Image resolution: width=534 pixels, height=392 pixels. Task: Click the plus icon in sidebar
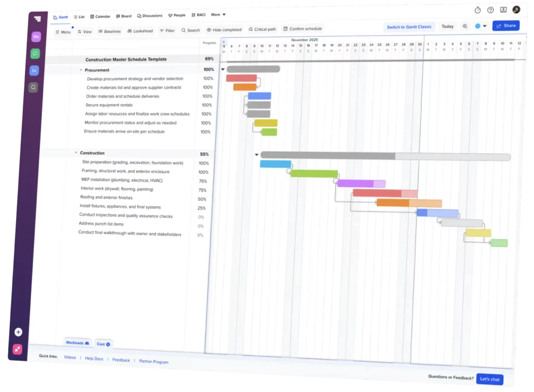[18, 332]
